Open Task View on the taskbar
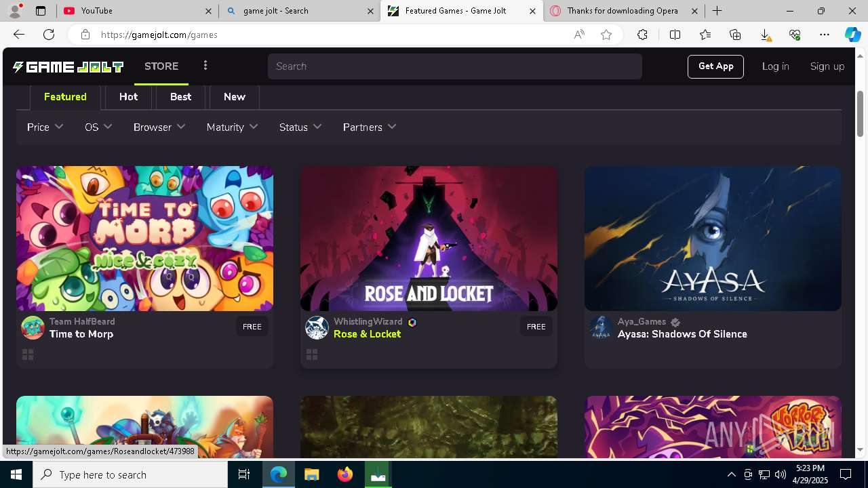This screenshot has width=868, height=488. tap(244, 474)
